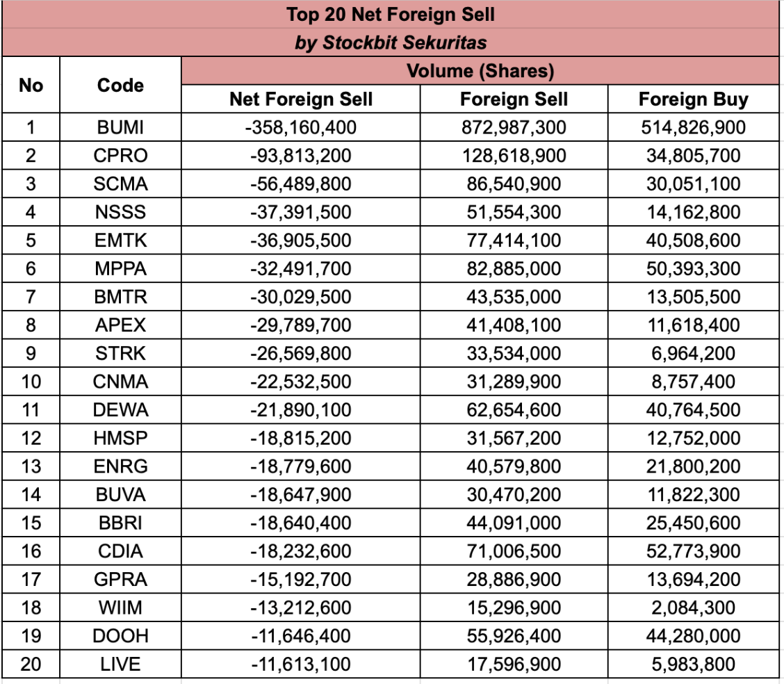This screenshot has height=684, width=784.
Task: Select the MPPA net foreign sell cell
Action: 301,269
